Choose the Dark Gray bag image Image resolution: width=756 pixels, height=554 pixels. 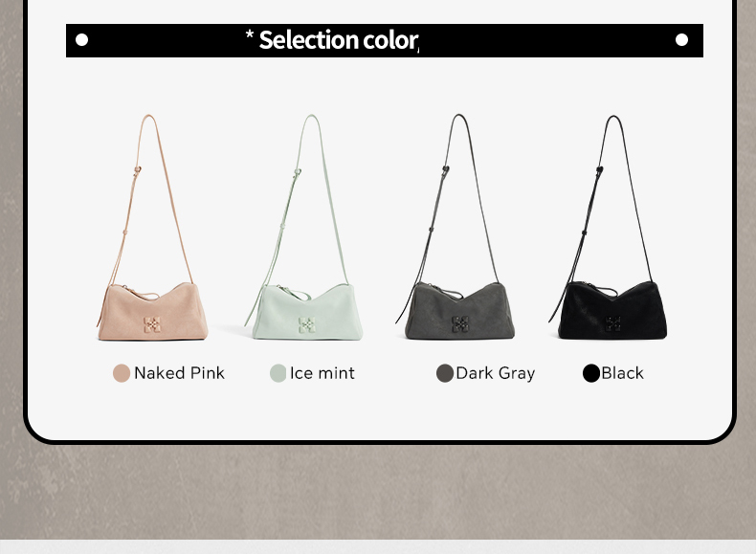tap(456, 227)
